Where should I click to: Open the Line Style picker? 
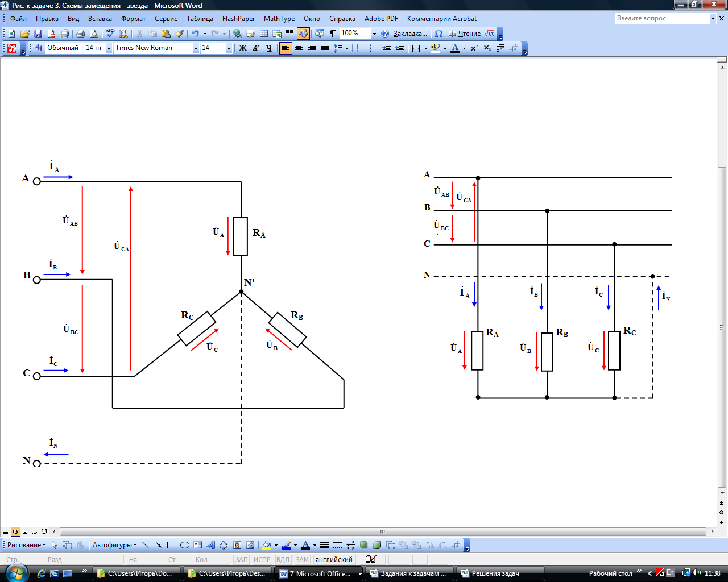[x=324, y=545]
